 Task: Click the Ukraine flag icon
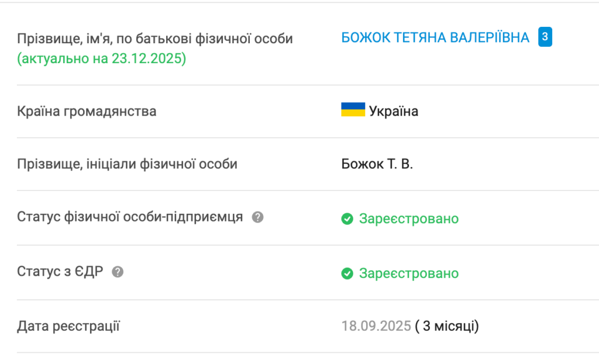click(353, 110)
